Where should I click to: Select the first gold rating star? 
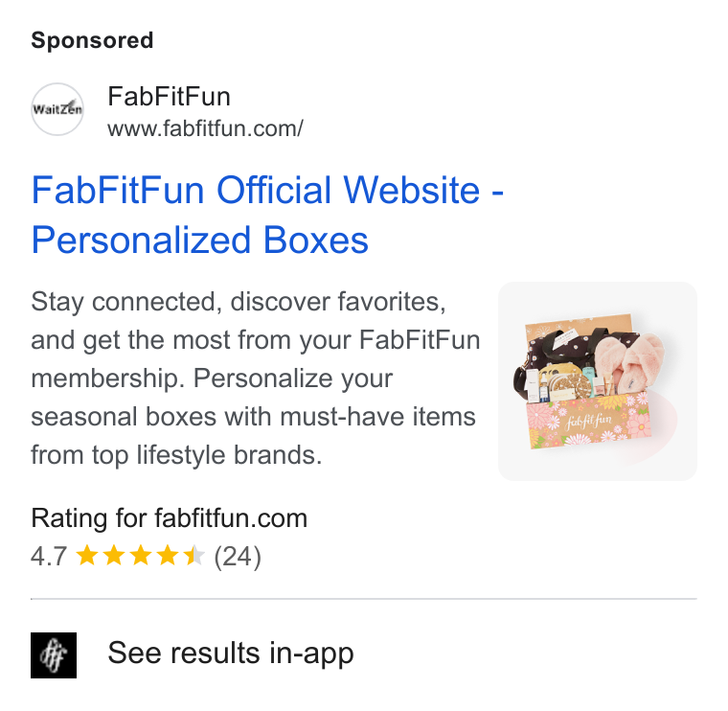(87, 556)
